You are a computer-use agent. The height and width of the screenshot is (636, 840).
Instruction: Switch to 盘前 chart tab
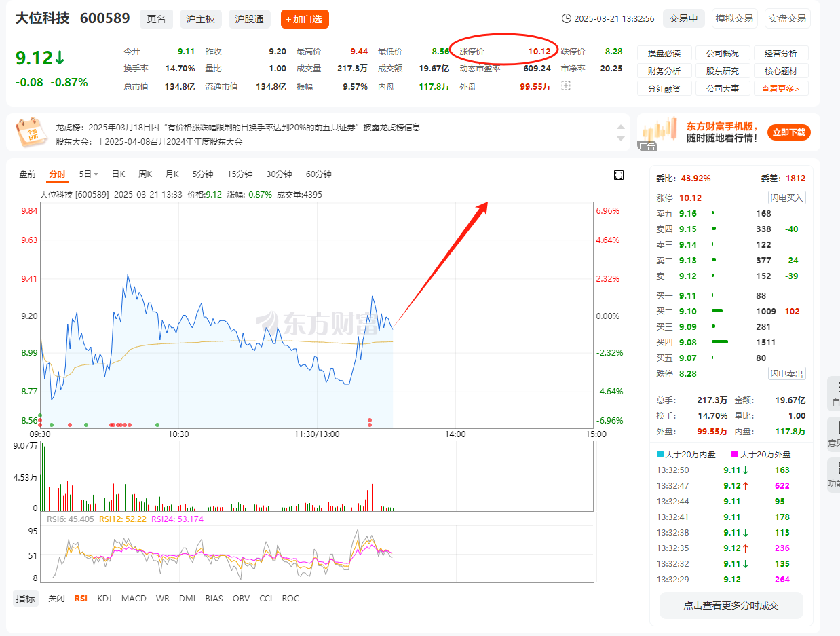pos(28,174)
